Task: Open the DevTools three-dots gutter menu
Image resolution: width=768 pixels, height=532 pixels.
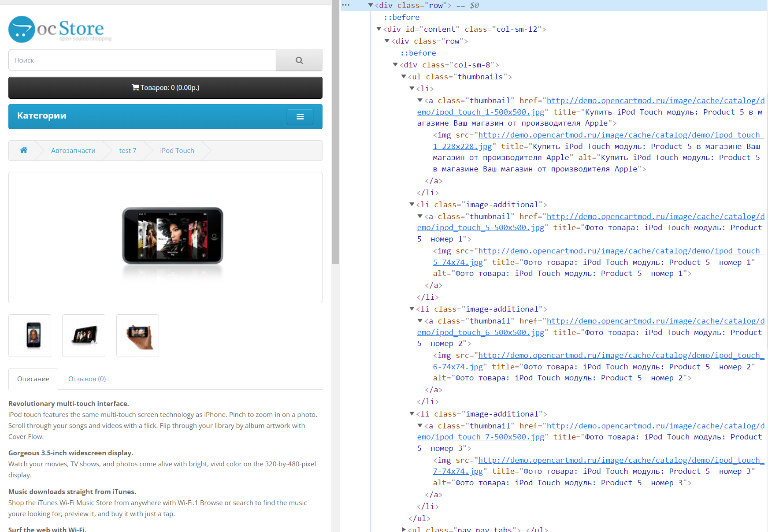Action: [x=346, y=5]
